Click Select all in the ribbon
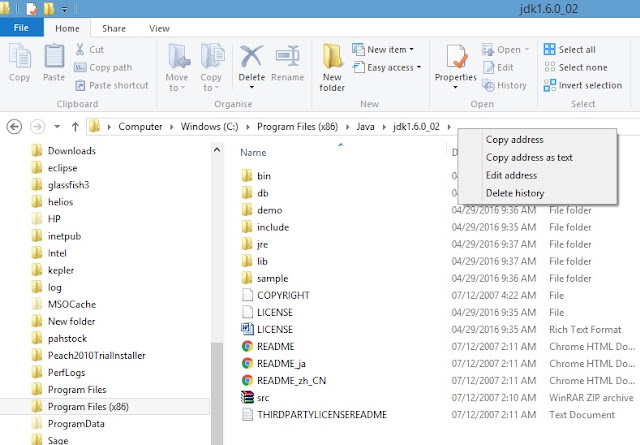The image size is (640, 445). coord(570,49)
